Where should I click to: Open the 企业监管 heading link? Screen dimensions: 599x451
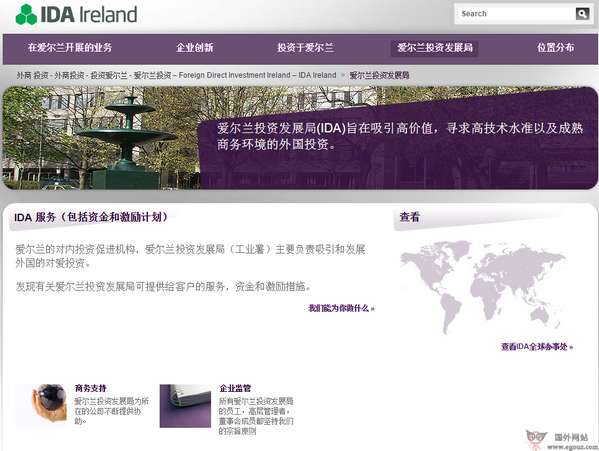[x=235, y=388]
